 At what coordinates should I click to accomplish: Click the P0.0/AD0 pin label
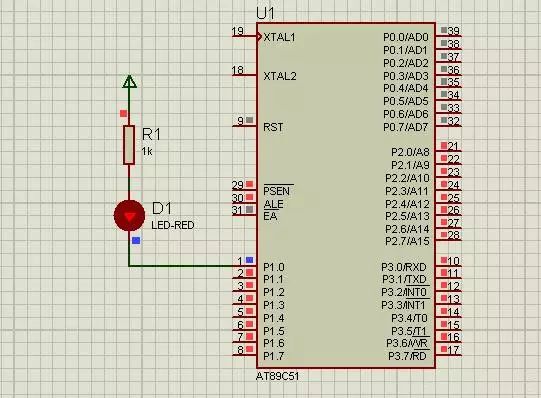point(406,37)
